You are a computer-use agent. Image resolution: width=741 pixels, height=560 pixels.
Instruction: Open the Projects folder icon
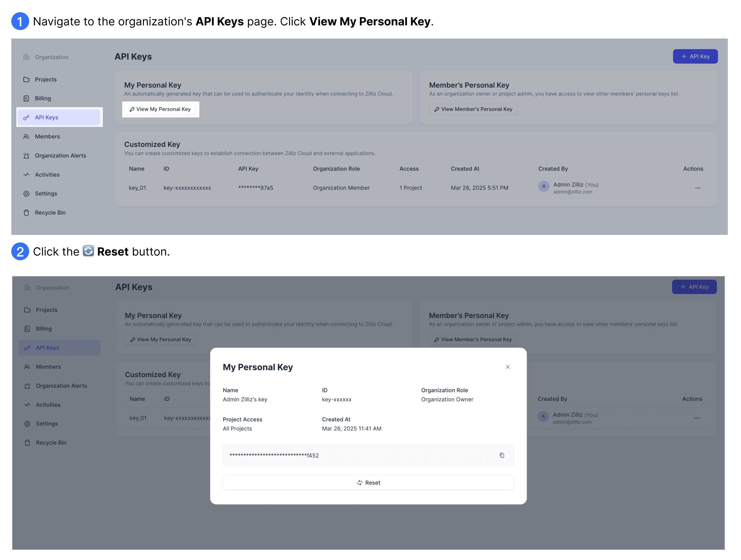pos(27,79)
